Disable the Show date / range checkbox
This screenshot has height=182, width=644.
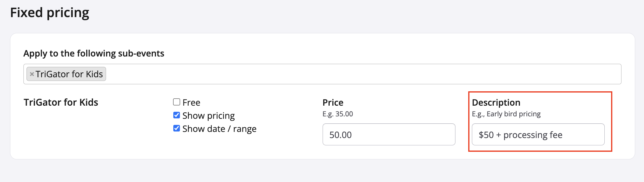pos(177,128)
